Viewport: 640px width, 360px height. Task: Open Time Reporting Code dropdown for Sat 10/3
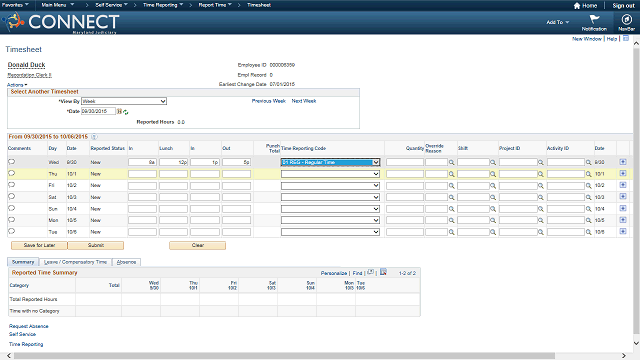330,197
